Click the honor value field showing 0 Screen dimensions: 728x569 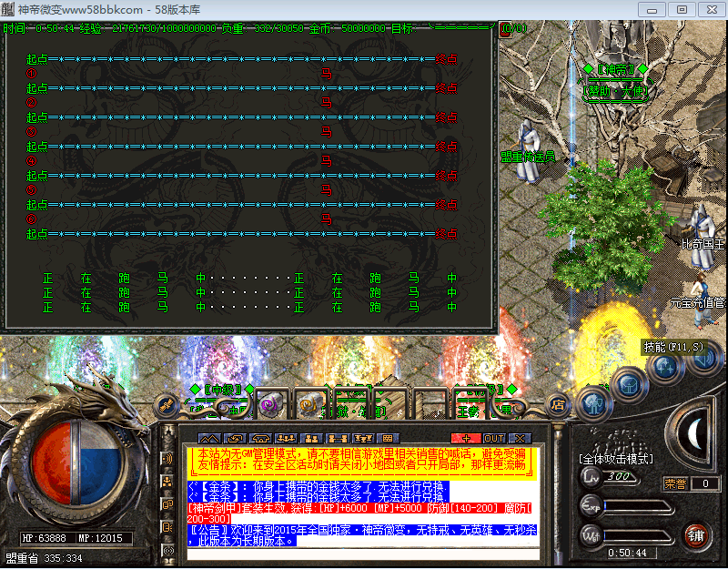(705, 484)
